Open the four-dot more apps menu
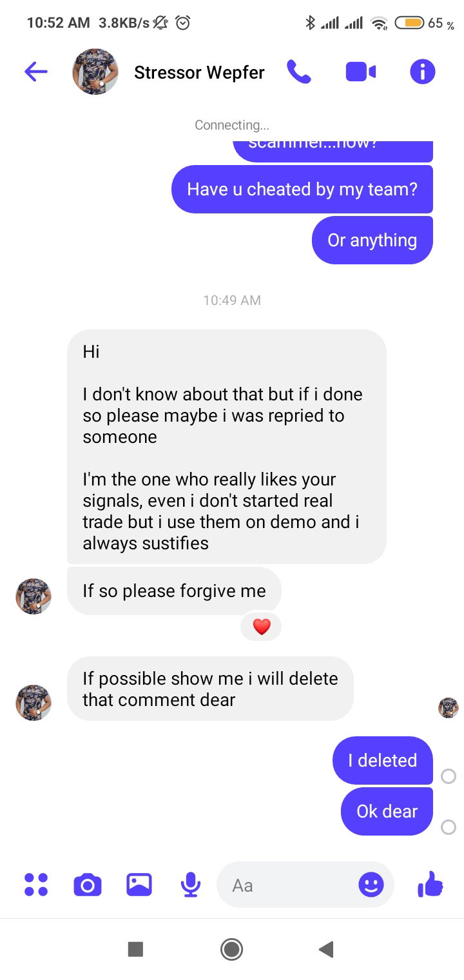 [36, 885]
